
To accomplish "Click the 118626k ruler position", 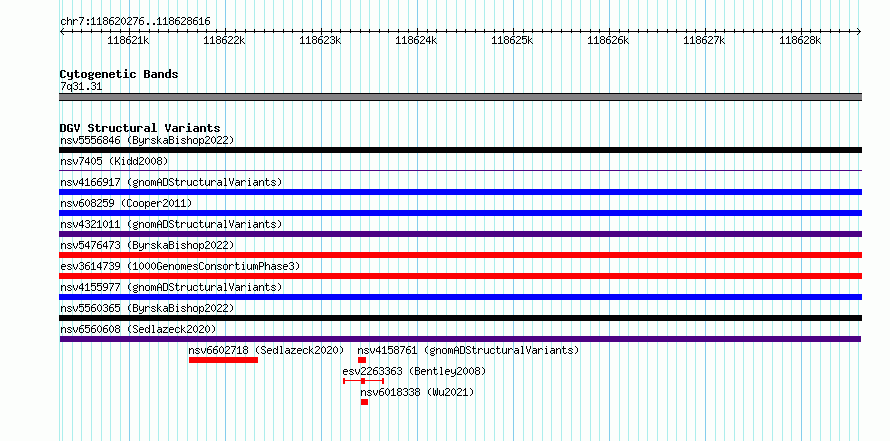I will 608,40.
